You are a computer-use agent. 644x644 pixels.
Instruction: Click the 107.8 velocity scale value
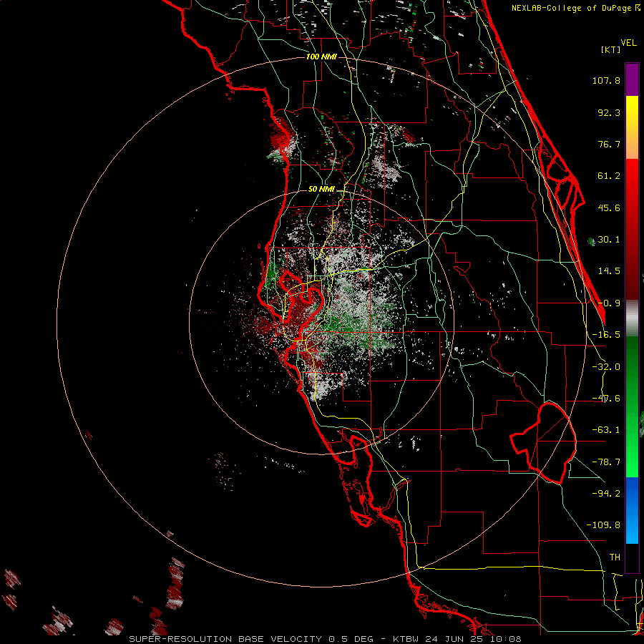pos(606,80)
